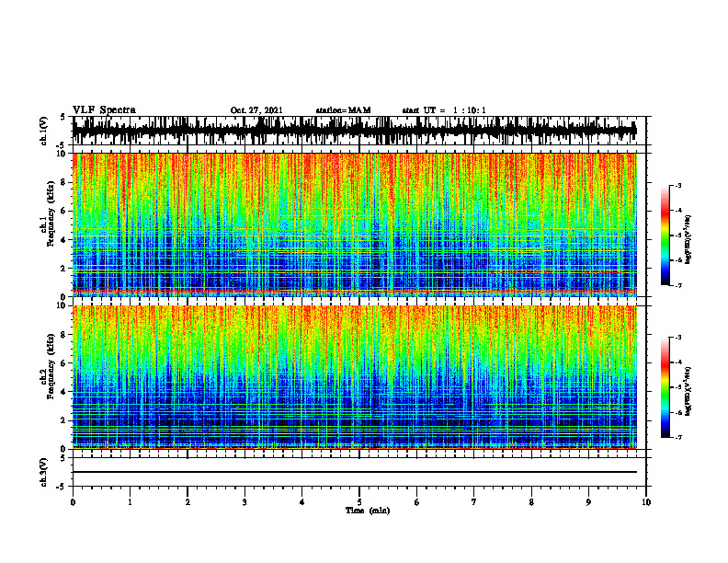Click the "ch.1(V)" waveform axis label

[x=44, y=131]
